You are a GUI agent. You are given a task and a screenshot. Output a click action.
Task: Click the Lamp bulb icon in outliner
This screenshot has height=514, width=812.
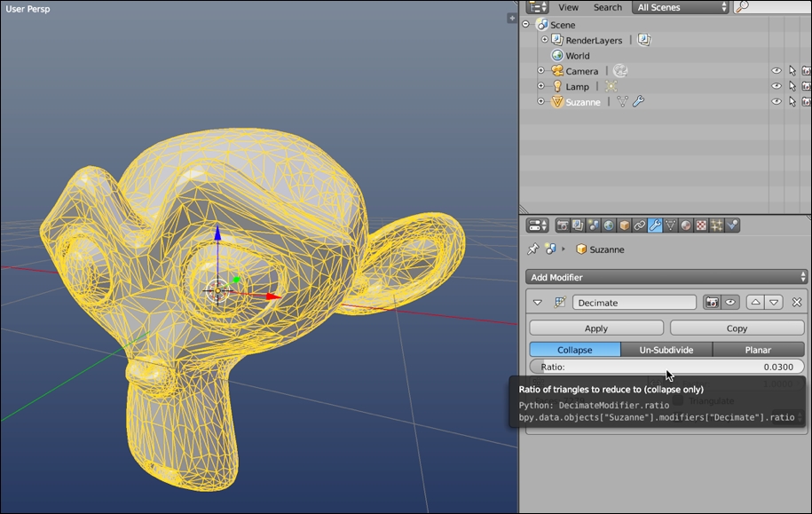pos(557,86)
